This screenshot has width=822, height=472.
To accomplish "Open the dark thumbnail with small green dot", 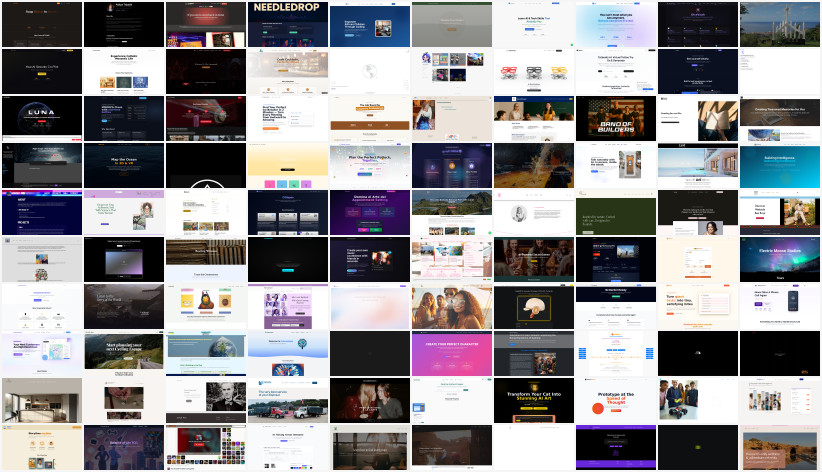I will (698, 447).
